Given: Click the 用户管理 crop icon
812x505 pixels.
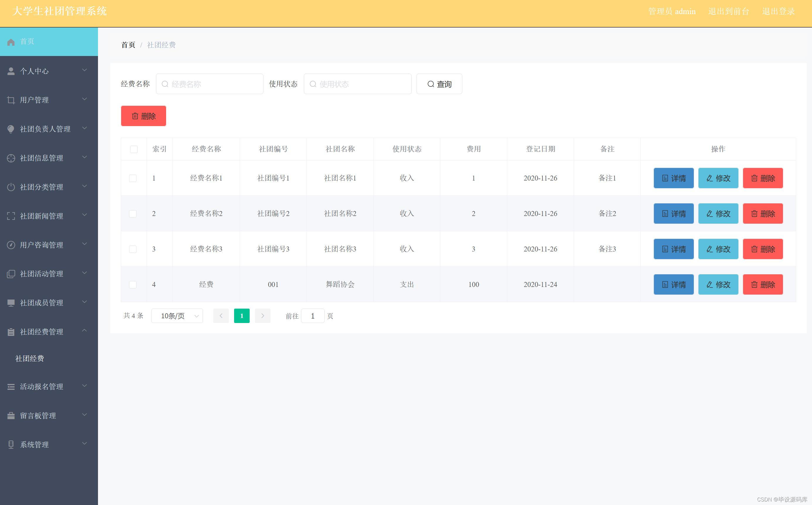Looking at the screenshot, I should pos(11,100).
